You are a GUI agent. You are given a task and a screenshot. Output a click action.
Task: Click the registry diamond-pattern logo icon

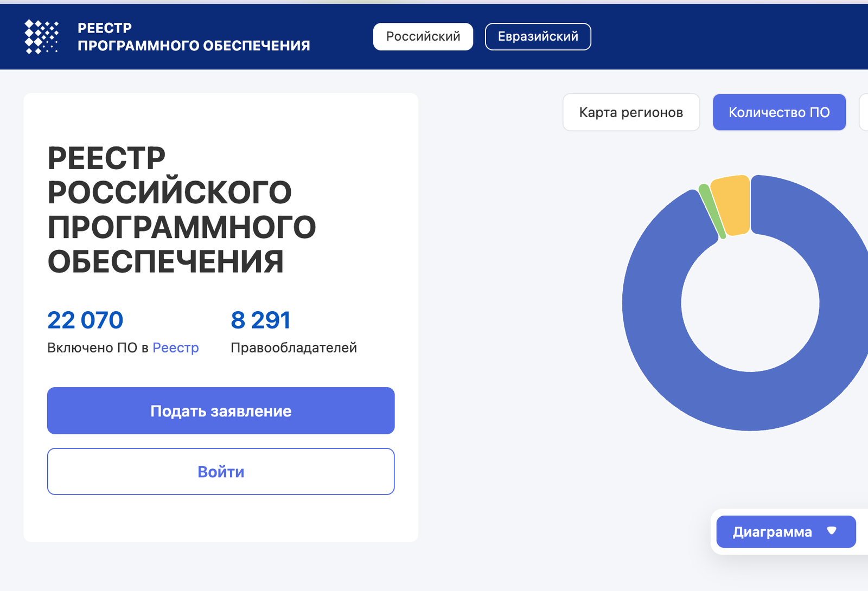[x=42, y=37]
